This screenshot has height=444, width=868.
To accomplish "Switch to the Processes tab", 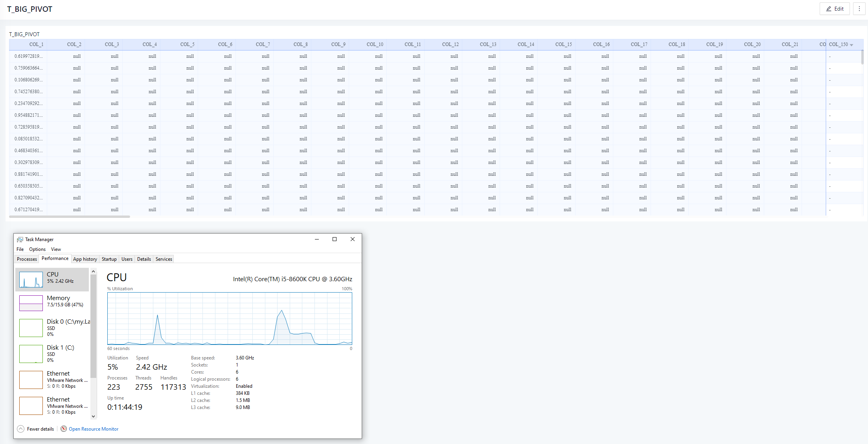I will 27,259.
